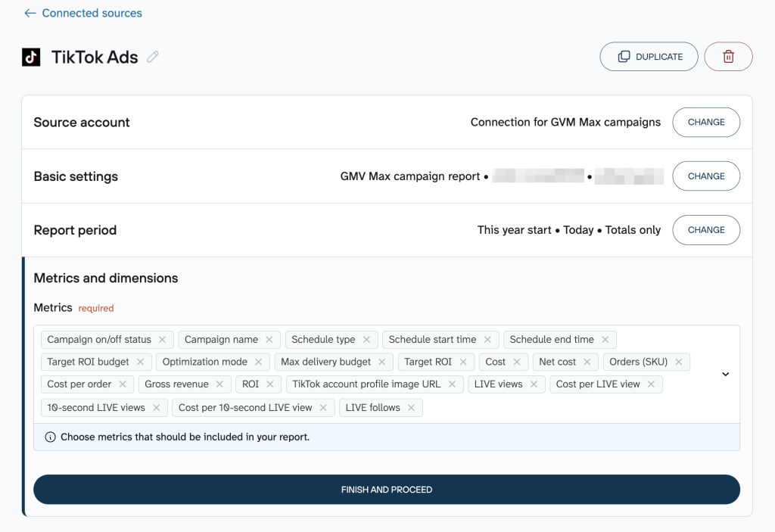
Task: Delete the source using the trash icon
Action: (x=728, y=56)
